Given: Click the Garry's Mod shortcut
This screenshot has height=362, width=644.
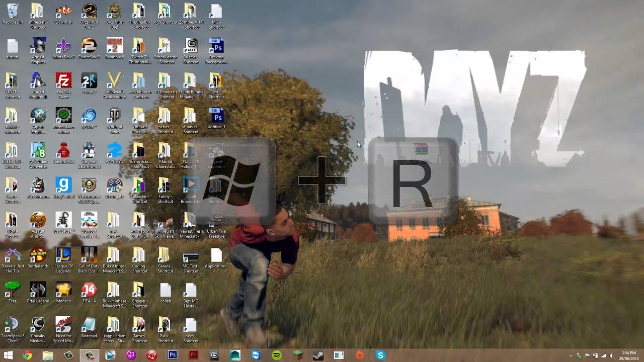Looking at the screenshot, I should coord(63,188).
